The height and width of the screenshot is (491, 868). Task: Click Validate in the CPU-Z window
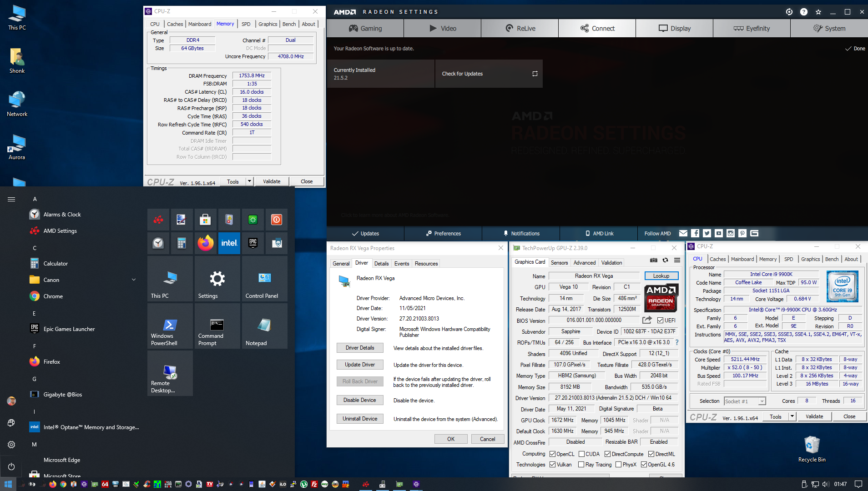pos(814,416)
